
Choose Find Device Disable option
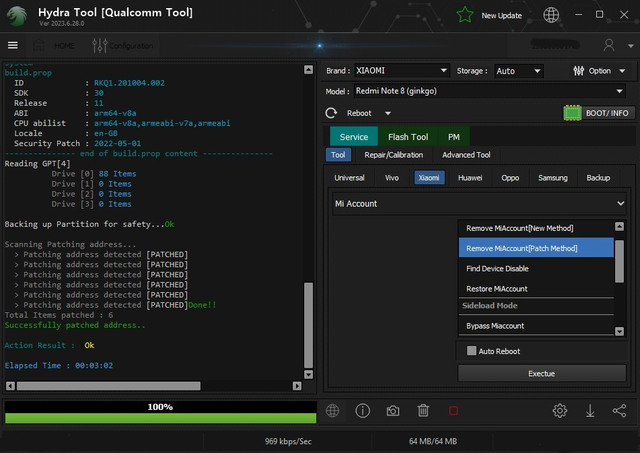tap(536, 269)
